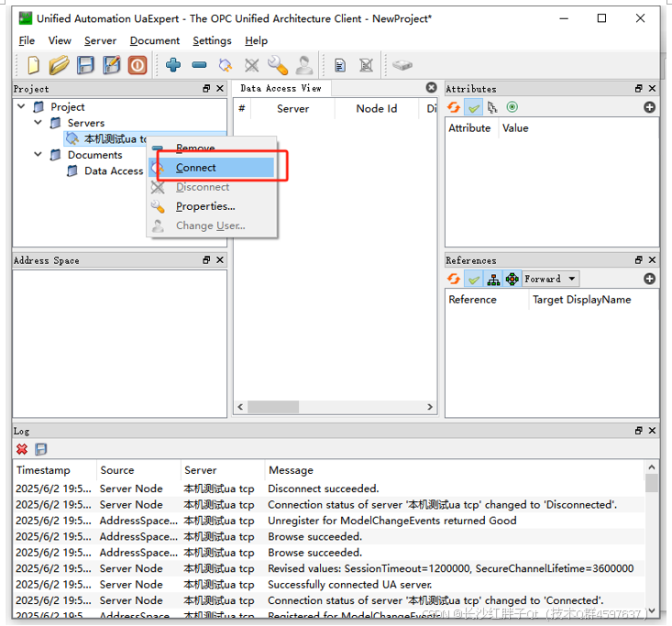Float the Address Space panel
This screenshot has height=626, width=672.
click(206, 260)
